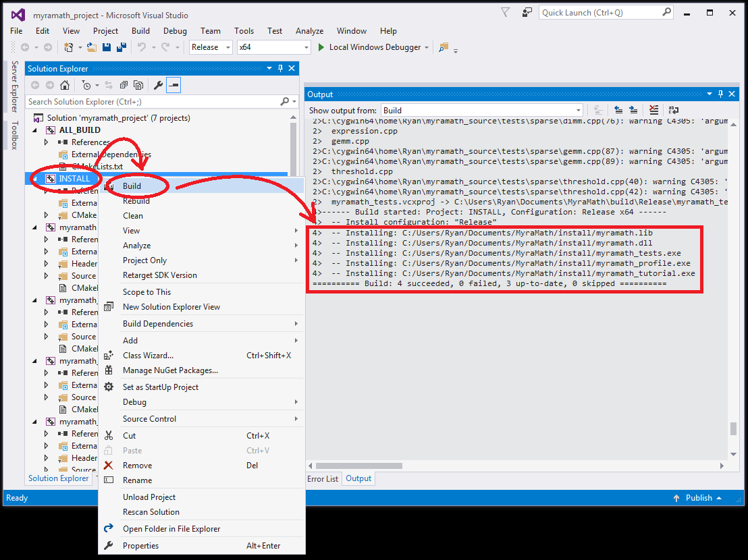Toggle Preview Selected Items button

[x=173, y=85]
